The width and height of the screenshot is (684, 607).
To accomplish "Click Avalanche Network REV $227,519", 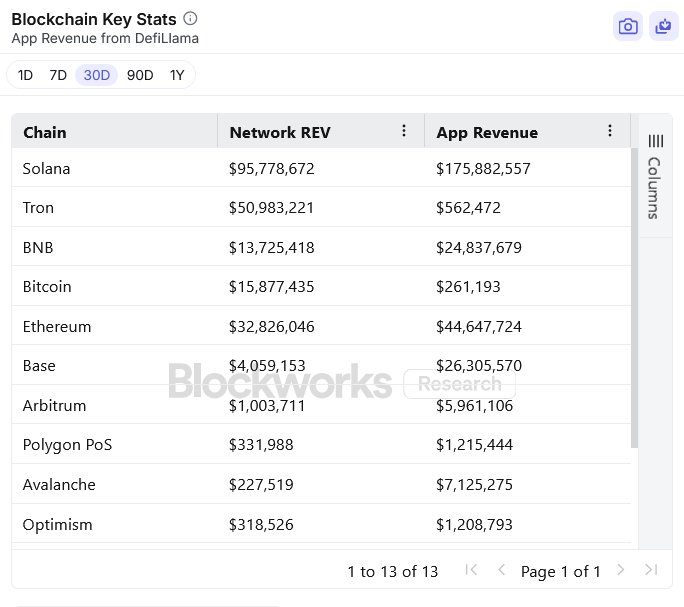I will [x=261, y=485].
